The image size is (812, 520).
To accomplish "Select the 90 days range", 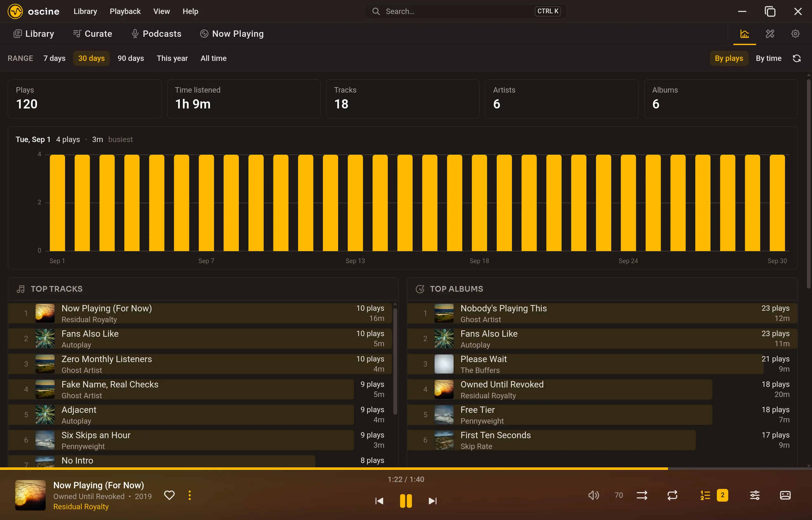I will (x=131, y=58).
